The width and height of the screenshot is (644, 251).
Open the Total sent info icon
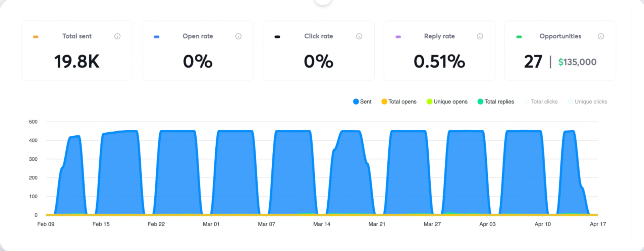pyautogui.click(x=117, y=36)
